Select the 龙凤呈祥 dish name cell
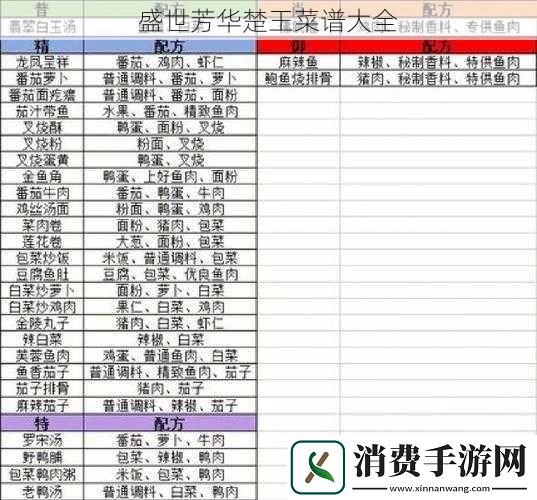 coord(42,62)
